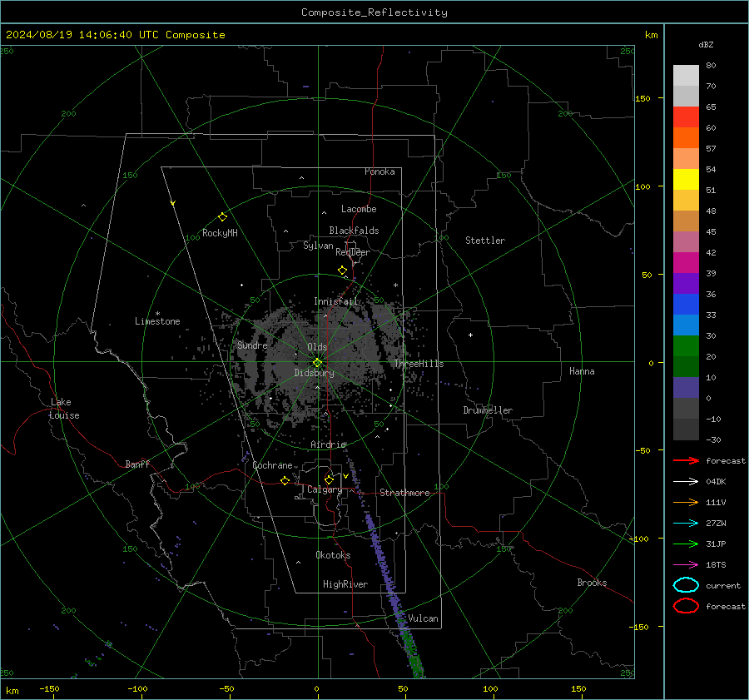Click the Didsbury city label
749x700 pixels.
coord(314,373)
